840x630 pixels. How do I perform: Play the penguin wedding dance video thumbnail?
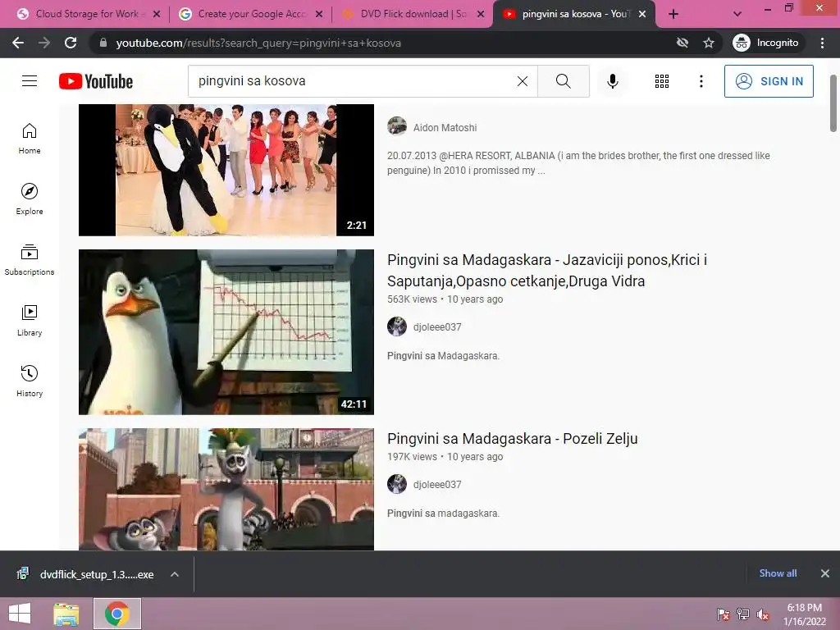point(226,170)
